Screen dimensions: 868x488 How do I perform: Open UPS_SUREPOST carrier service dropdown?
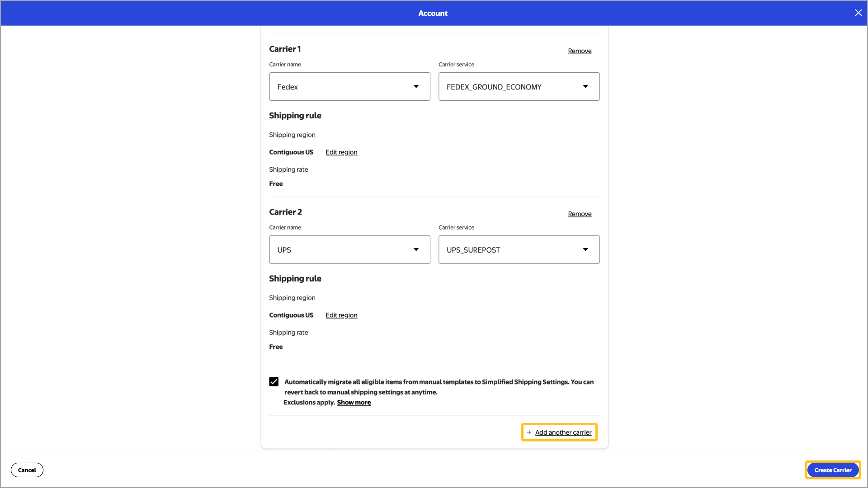(519, 250)
